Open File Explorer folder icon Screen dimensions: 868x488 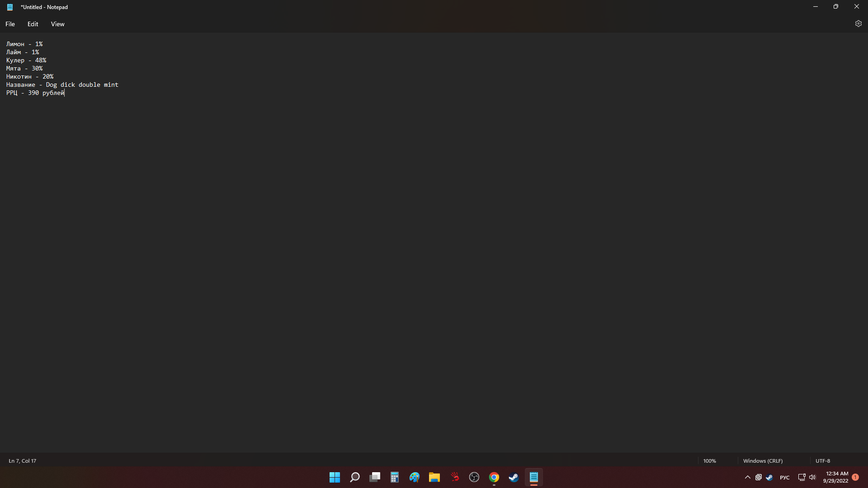pyautogui.click(x=434, y=477)
